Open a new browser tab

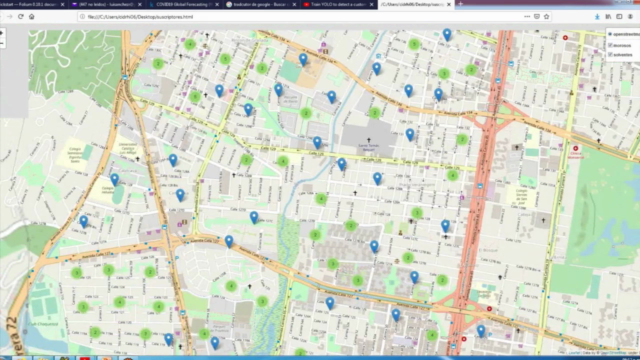click(x=460, y=4)
